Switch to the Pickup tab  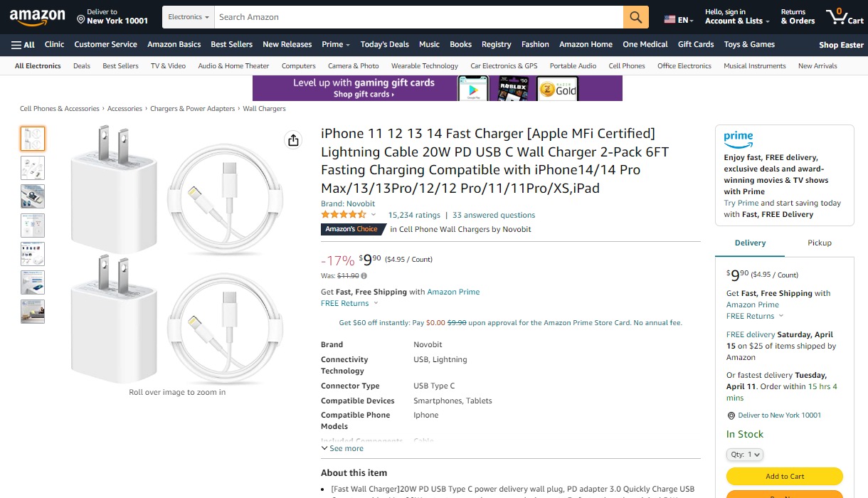[x=819, y=243]
